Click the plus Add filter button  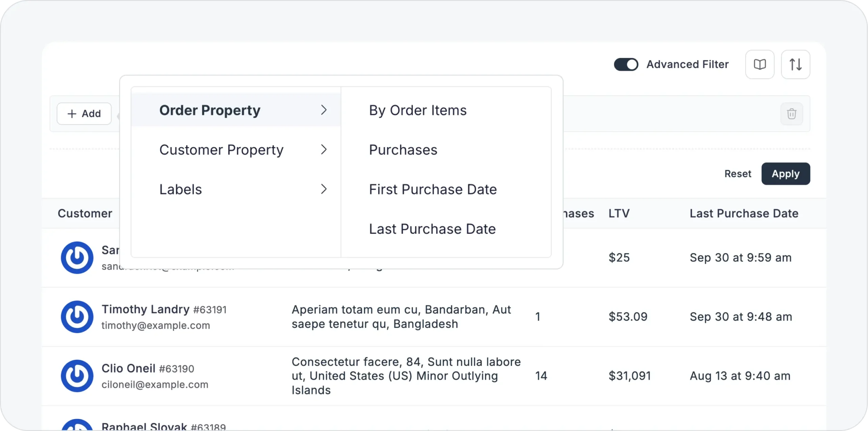coord(84,114)
